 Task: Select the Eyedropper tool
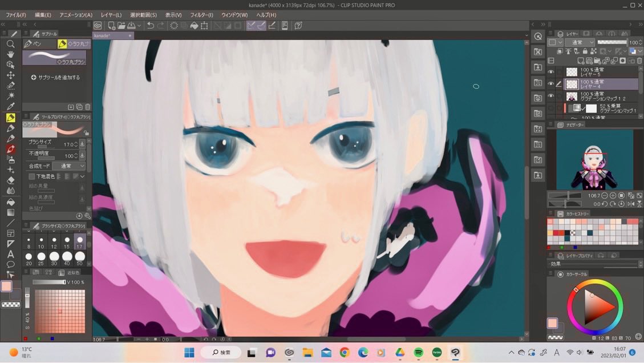pyautogui.click(x=11, y=107)
